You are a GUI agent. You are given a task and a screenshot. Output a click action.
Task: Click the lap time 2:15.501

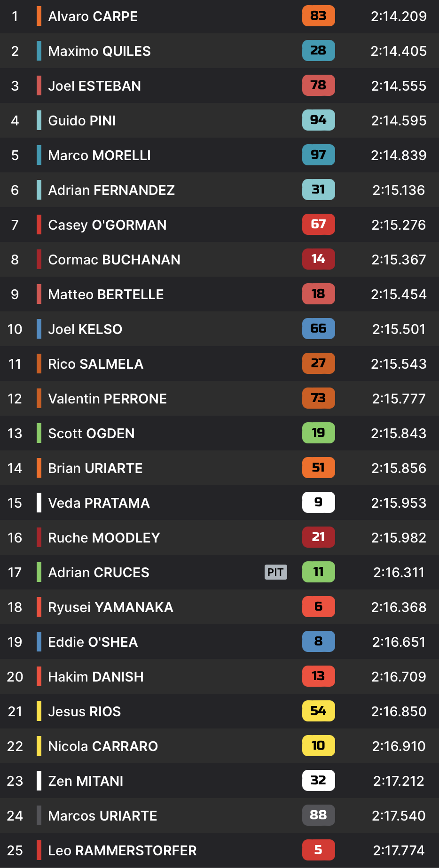point(399,329)
